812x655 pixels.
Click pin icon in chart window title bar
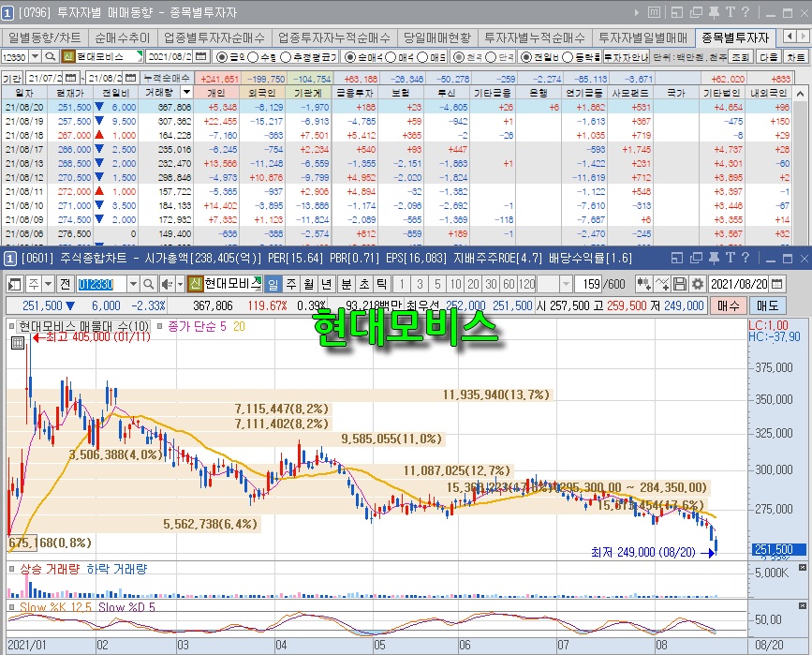pyautogui.click(x=714, y=258)
